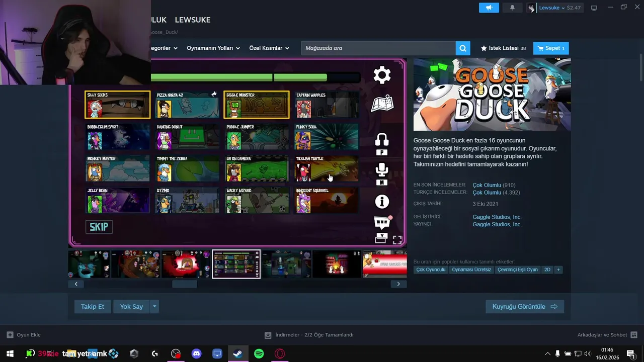Select the Çok Oyunculu tag
644x362 pixels.
[431, 270]
